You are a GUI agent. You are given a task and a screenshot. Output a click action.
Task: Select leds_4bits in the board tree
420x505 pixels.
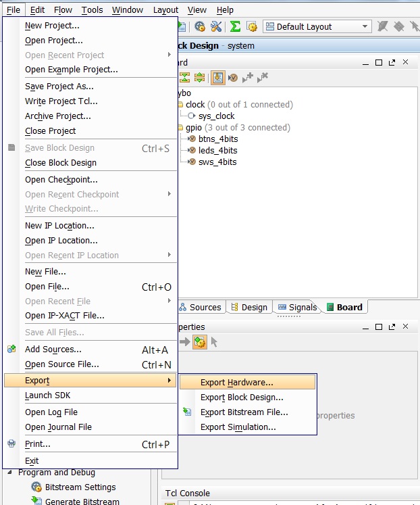[x=217, y=150]
